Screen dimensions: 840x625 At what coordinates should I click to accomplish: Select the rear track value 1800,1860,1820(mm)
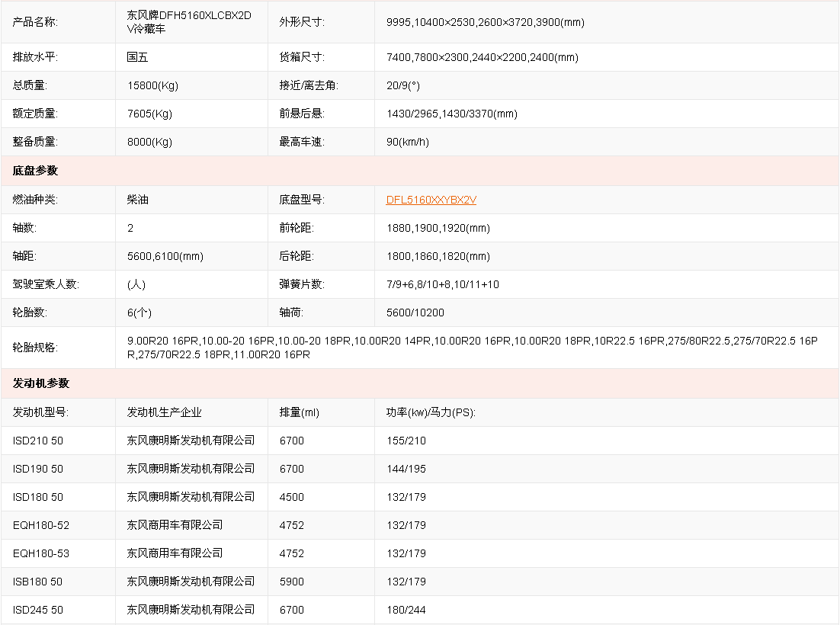click(x=438, y=257)
